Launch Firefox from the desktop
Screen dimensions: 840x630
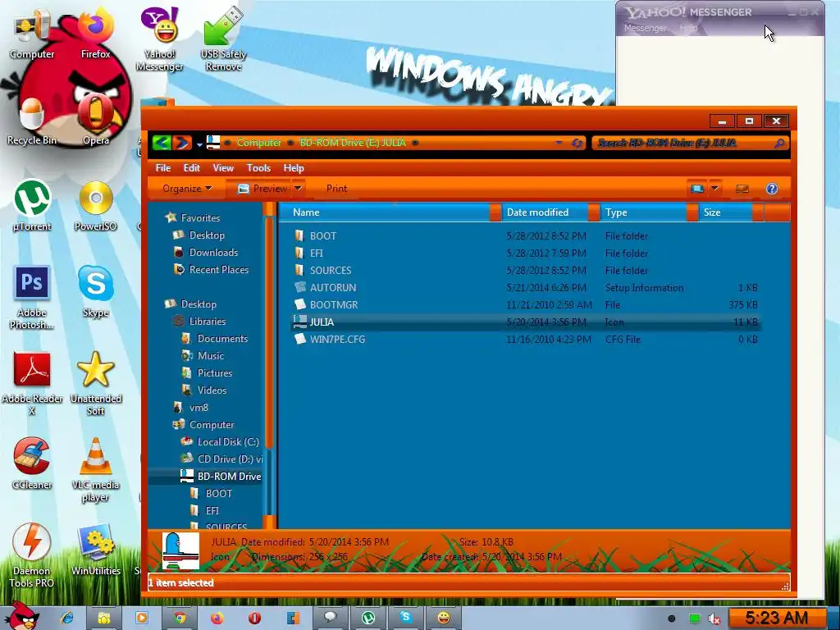pyautogui.click(x=95, y=34)
